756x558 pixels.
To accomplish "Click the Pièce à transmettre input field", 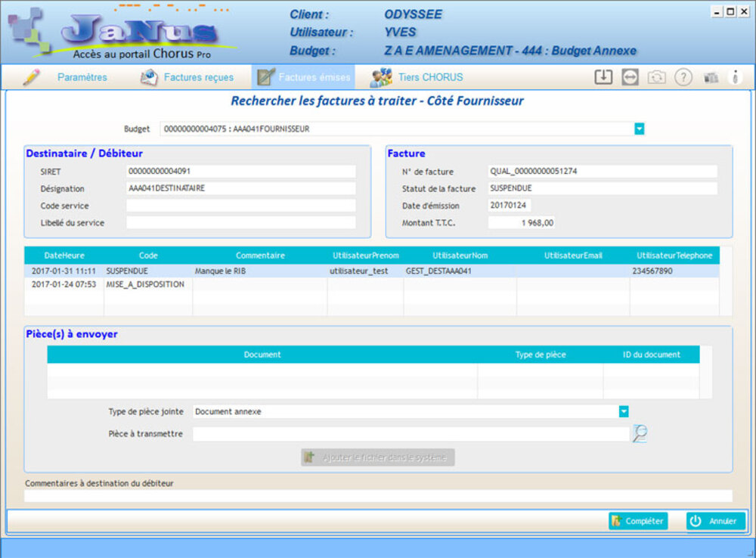I will 411,434.
